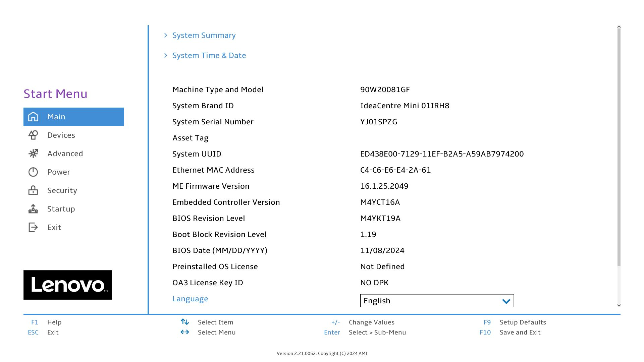Image resolution: width=644 pixels, height=362 pixels.
Task: Click the ESC Exit shortcut
Action: (43, 332)
